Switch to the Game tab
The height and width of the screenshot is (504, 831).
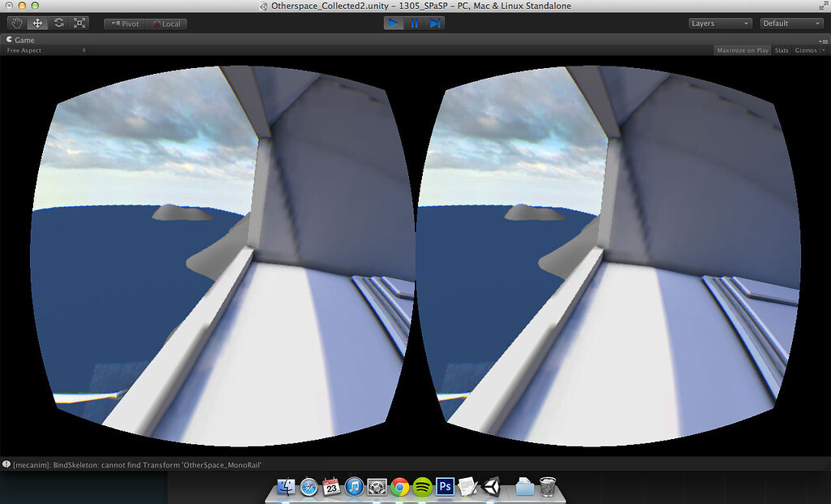pos(21,40)
